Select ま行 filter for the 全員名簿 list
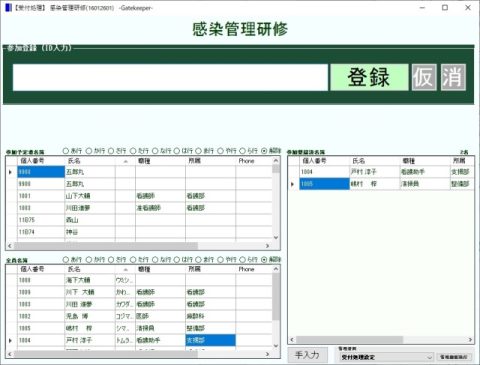Viewport: 480px width, 365px height. 199,259
